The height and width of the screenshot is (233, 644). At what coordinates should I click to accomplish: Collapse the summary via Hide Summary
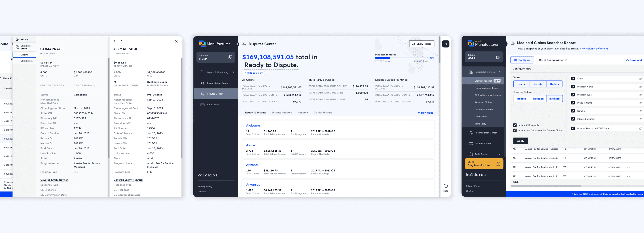coord(254,73)
